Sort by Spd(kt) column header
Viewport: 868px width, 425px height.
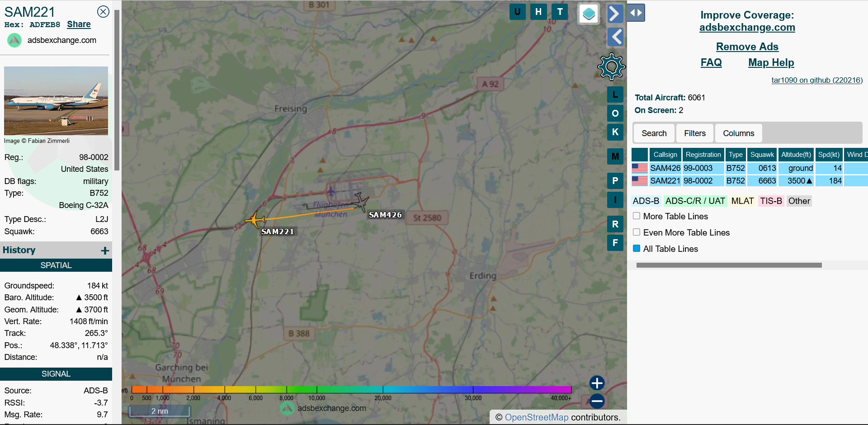pos(829,155)
